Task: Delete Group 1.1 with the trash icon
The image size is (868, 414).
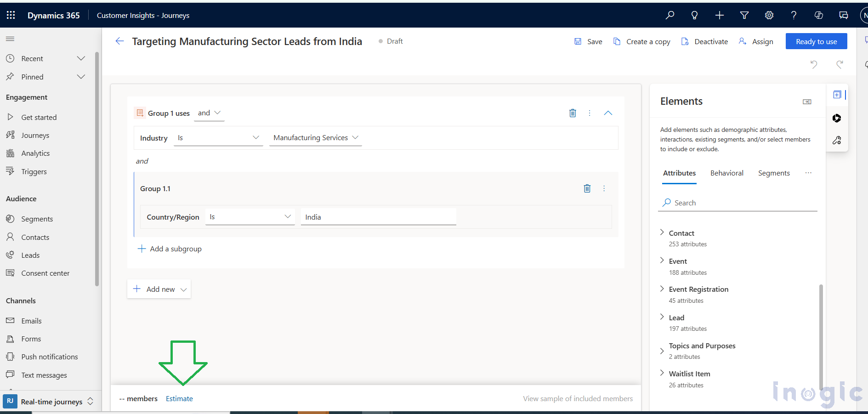Action: (587, 188)
